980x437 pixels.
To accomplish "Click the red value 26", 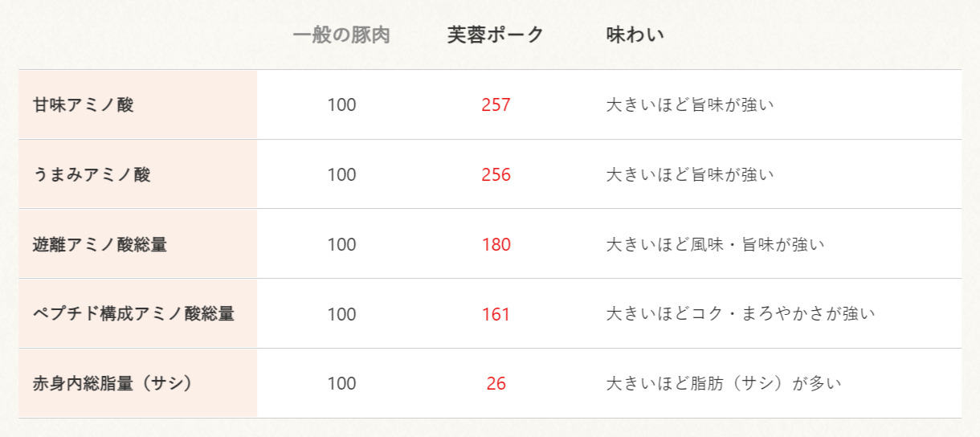I will (496, 384).
